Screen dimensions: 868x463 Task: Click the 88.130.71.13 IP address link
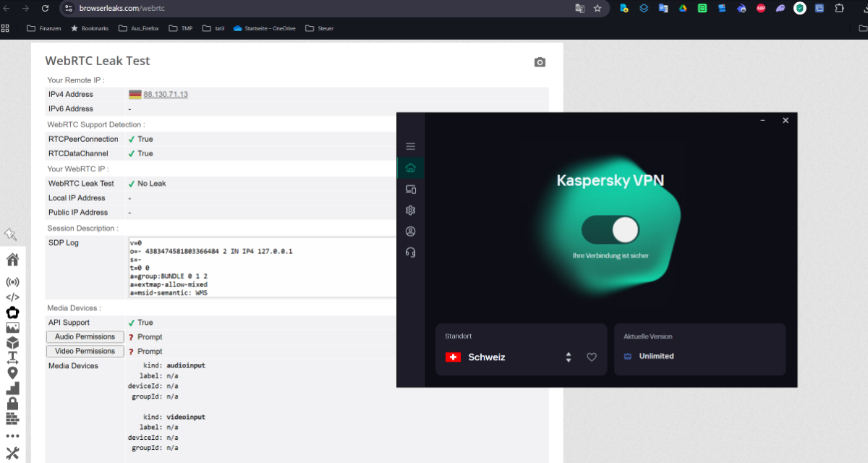pos(166,94)
